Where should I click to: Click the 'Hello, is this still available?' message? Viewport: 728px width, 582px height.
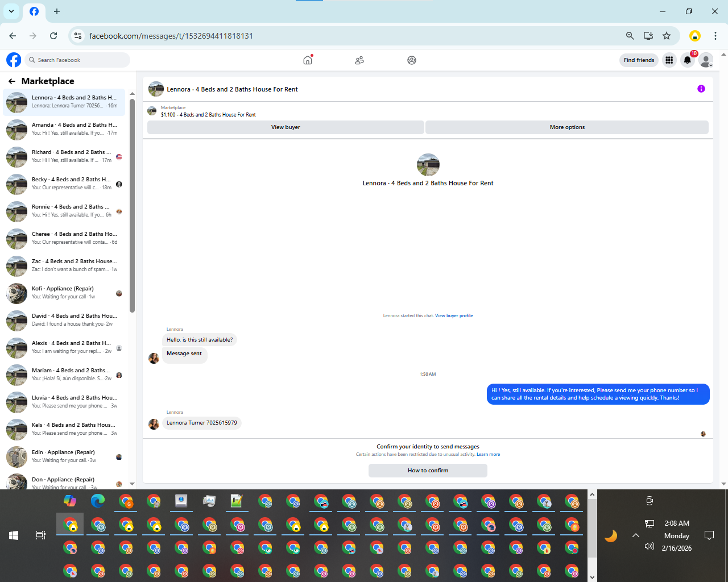[x=200, y=340]
